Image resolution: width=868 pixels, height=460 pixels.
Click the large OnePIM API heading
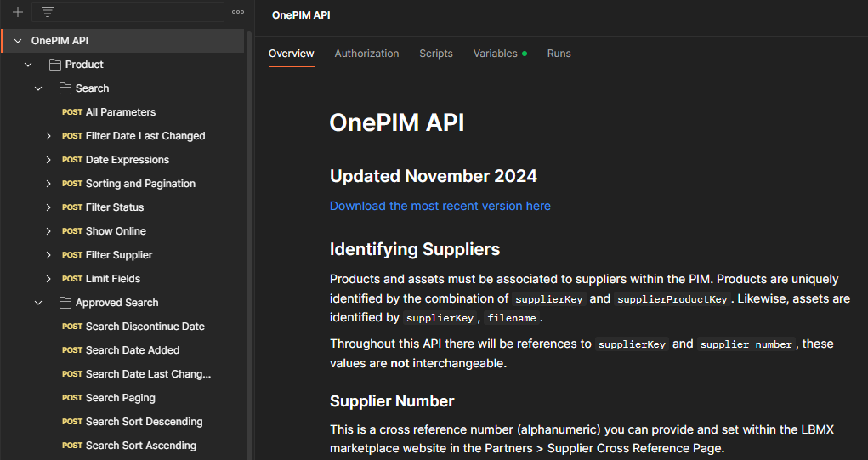(397, 122)
